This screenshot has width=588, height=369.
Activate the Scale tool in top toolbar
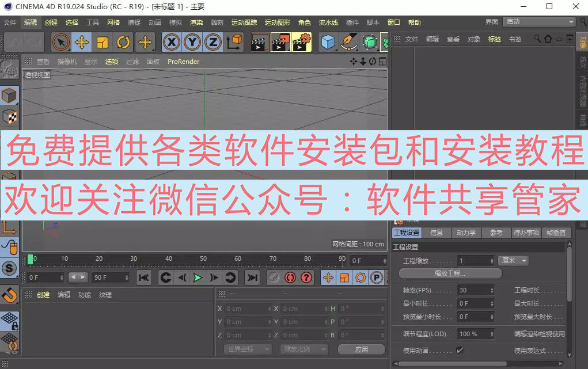click(x=103, y=42)
